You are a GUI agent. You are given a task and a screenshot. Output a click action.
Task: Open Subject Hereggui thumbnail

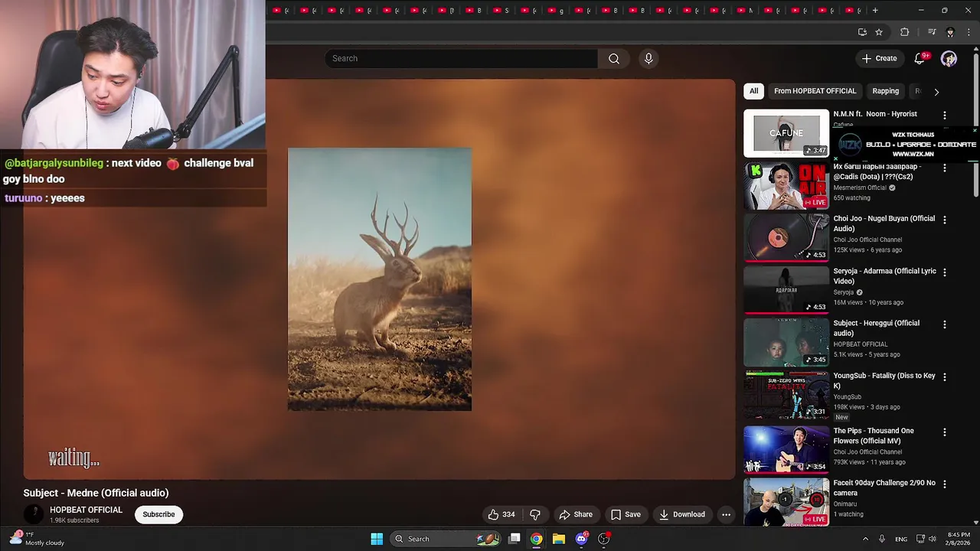click(786, 342)
